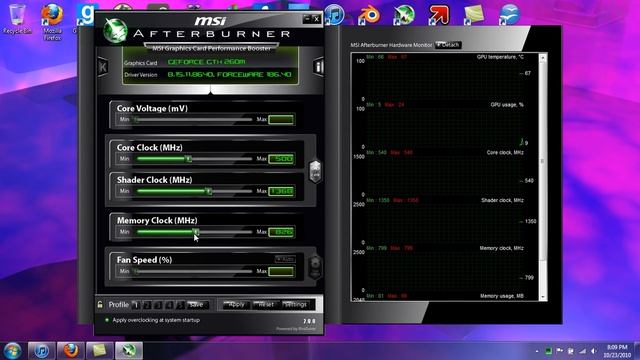Click the power plug tray icon

(x=571, y=351)
